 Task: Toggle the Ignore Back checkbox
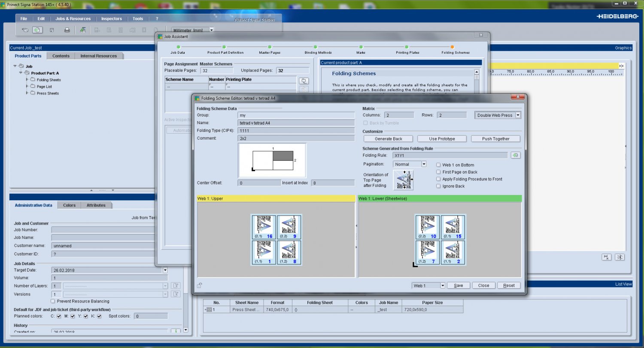coord(438,186)
